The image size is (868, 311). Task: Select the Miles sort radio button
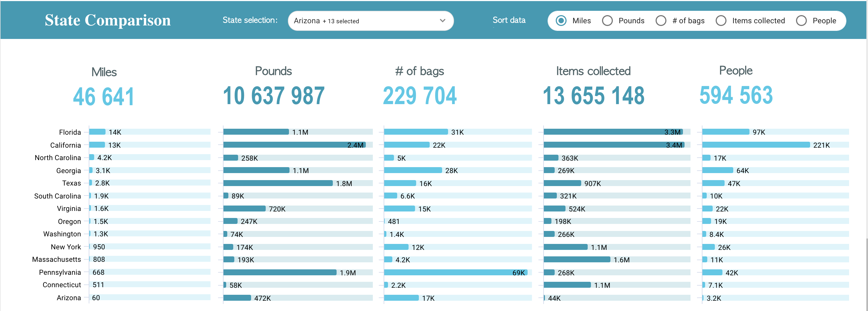[x=561, y=21]
